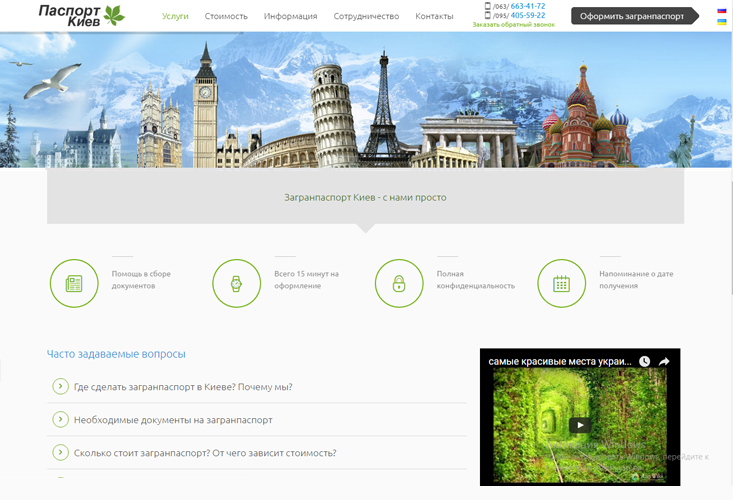Viewport: 733px width, 500px height.
Task: Click the video Watch Later clock icon
Action: (x=645, y=361)
